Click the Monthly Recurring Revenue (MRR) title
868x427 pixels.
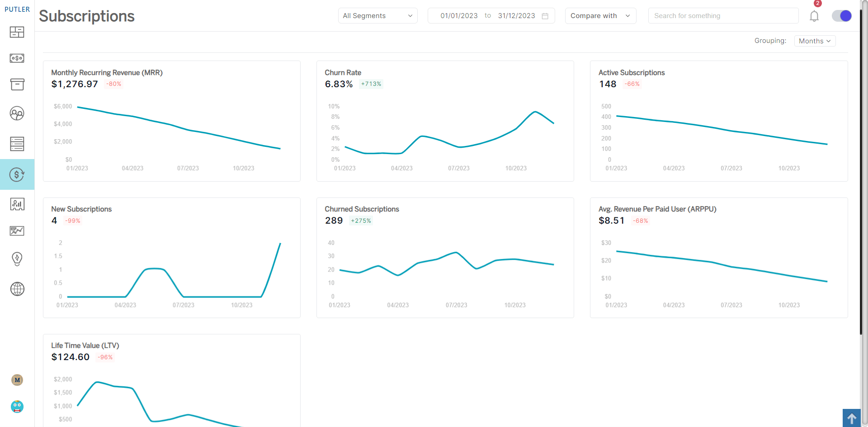(107, 73)
